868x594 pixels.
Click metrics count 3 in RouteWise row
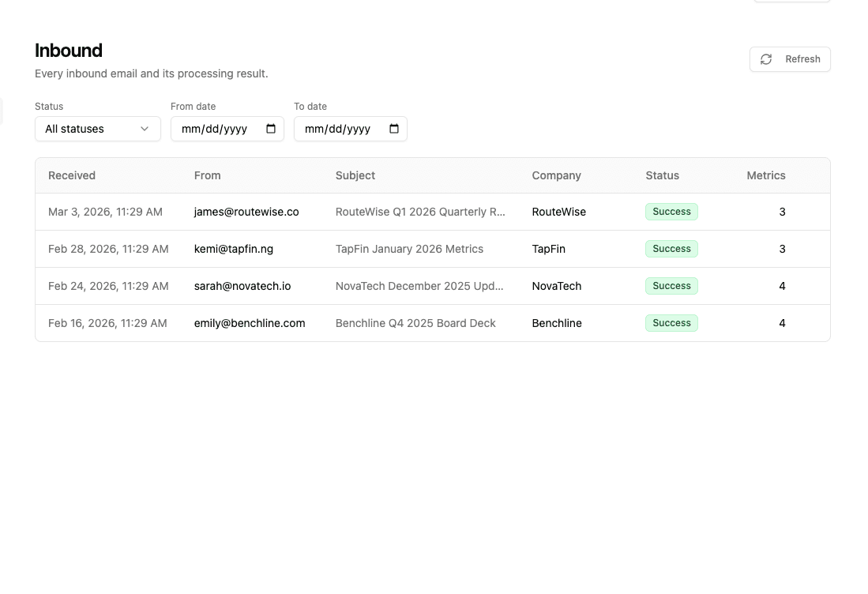click(782, 212)
